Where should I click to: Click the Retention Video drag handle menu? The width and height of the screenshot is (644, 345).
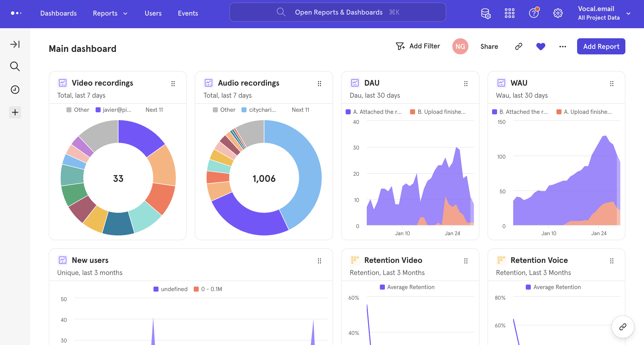[x=466, y=261]
